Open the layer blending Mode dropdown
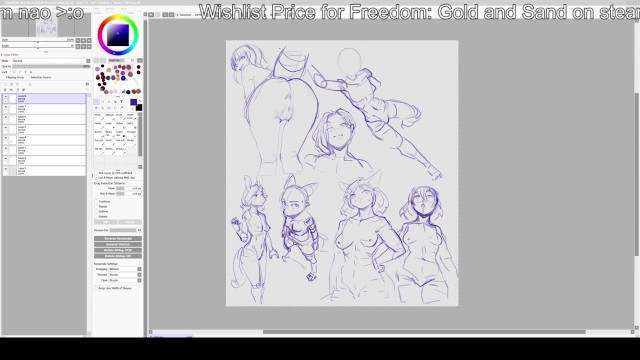This screenshot has width=640, height=360. coord(51,61)
